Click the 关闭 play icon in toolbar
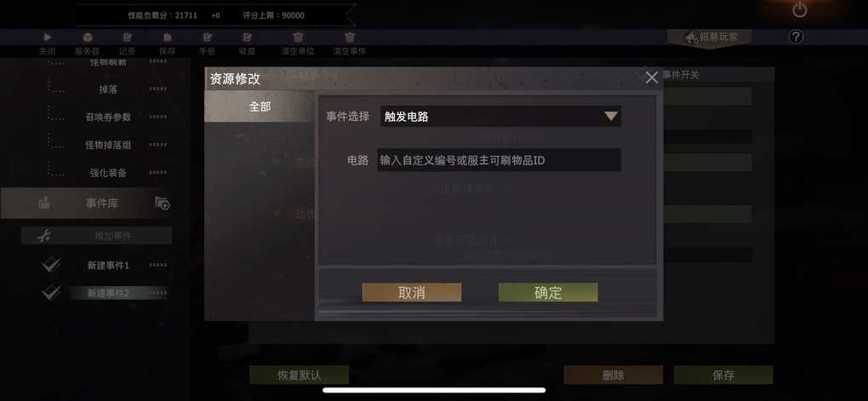Viewport: 868px width, 401px height. [x=48, y=37]
